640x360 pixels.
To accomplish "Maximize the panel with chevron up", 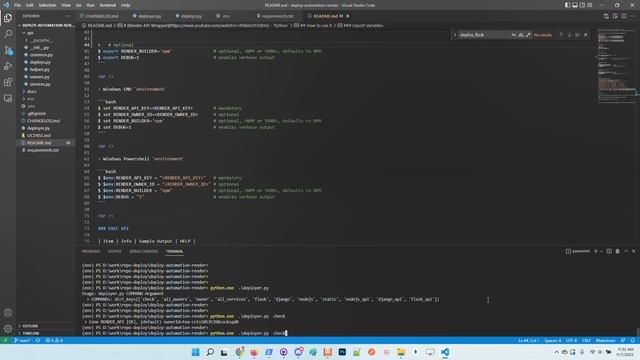I will coord(626,251).
